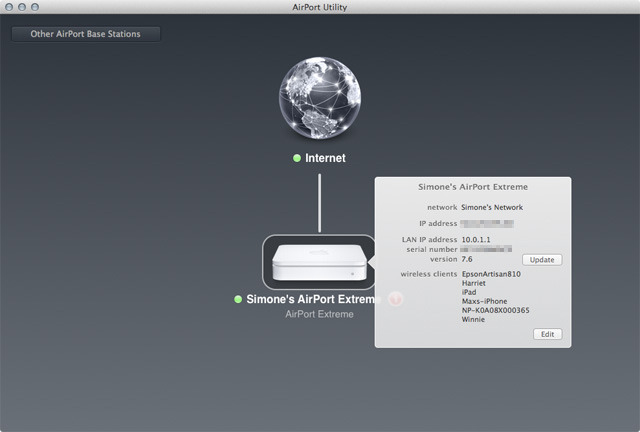640x432 pixels.
Task: Click the wireless clients label
Action: 429,274
